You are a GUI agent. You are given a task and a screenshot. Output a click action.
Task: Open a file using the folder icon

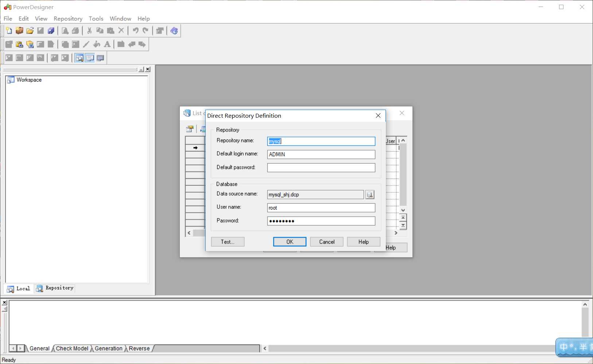pos(30,31)
